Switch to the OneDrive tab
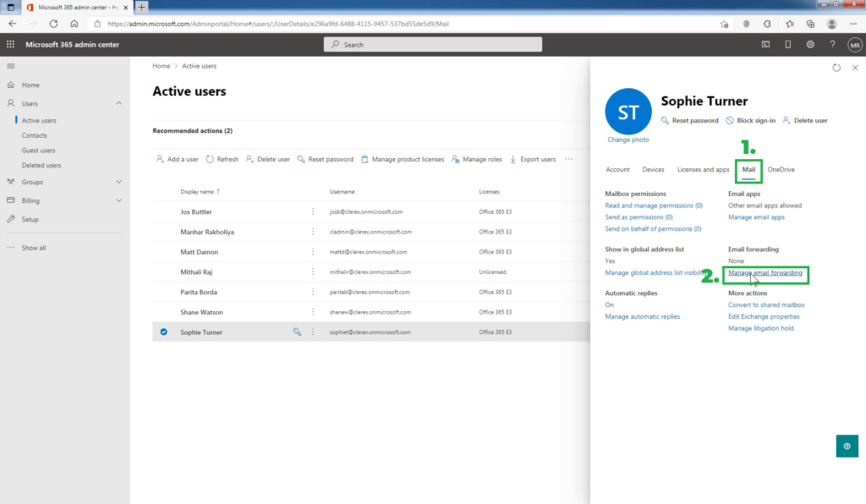The image size is (866, 504). click(x=781, y=169)
